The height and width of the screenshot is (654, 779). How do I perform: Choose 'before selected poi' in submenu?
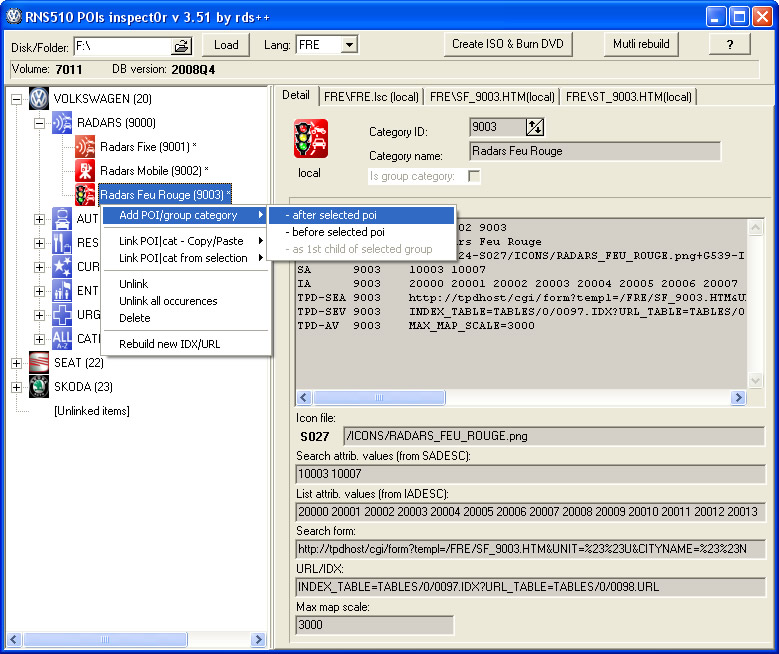tap(334, 232)
